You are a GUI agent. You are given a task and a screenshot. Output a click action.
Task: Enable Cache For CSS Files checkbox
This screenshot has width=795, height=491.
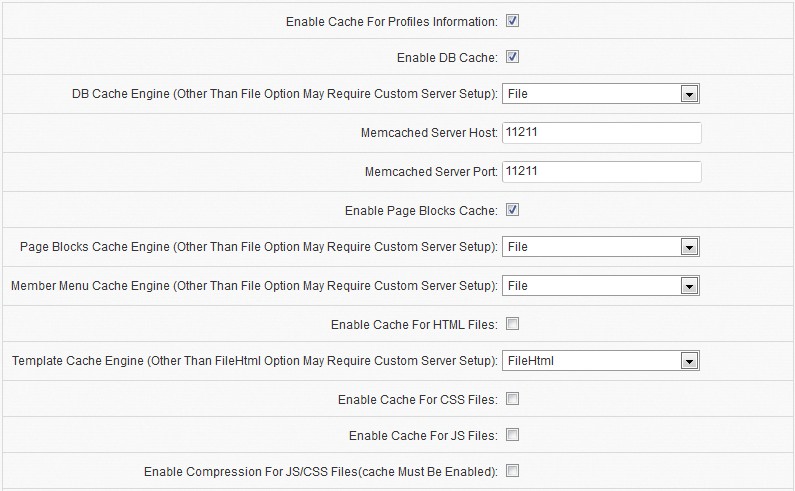(512, 399)
